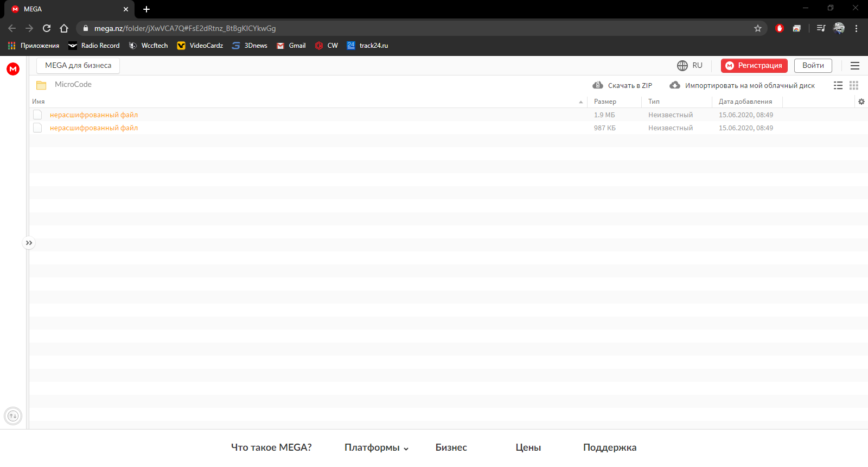Click the file icon of the 987 КБ file
868x467 pixels.
[x=37, y=128]
